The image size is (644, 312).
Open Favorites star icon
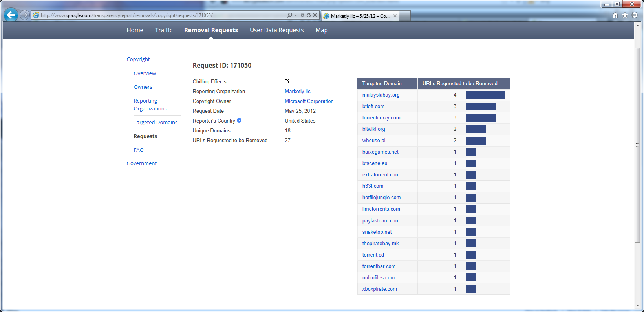tap(625, 15)
